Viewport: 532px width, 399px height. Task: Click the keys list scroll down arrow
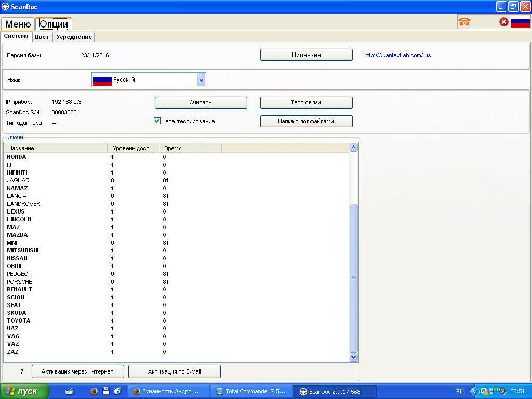353,357
